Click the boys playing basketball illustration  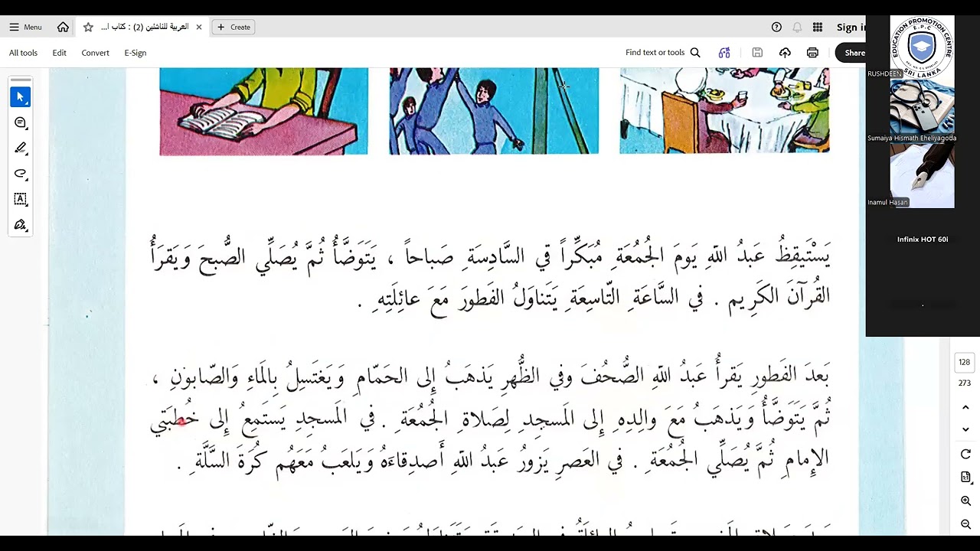[x=494, y=111]
